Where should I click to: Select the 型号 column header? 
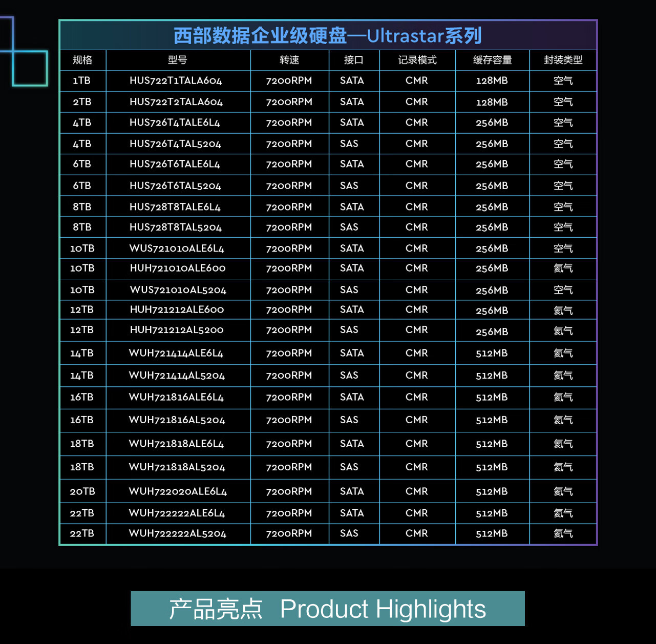(177, 60)
